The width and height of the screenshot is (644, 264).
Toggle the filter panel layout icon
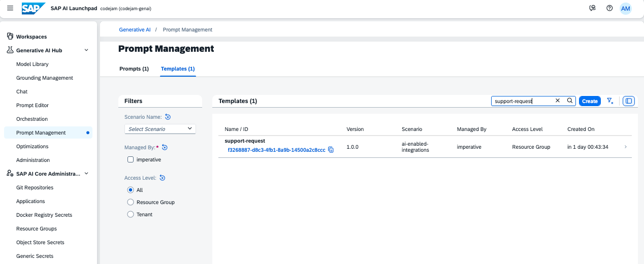point(629,101)
